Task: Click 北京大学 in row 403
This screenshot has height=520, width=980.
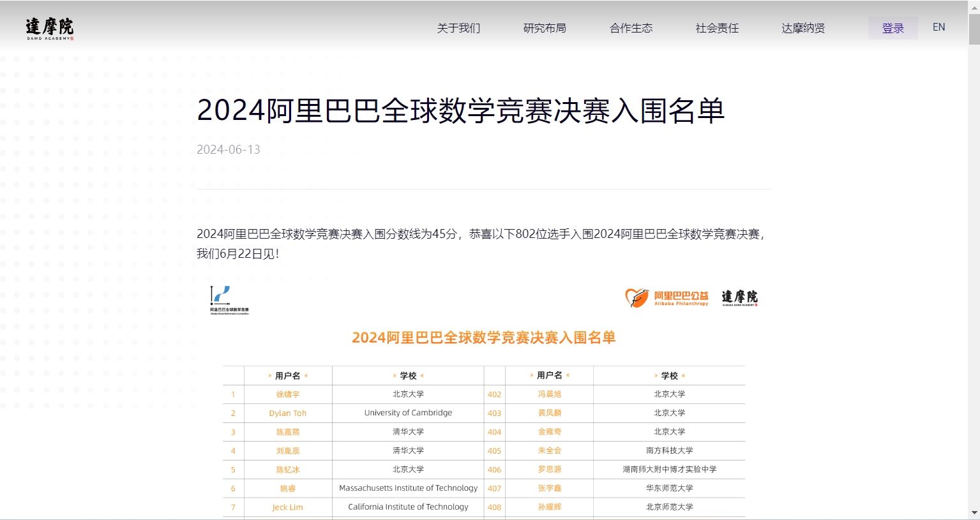Action: coord(669,413)
